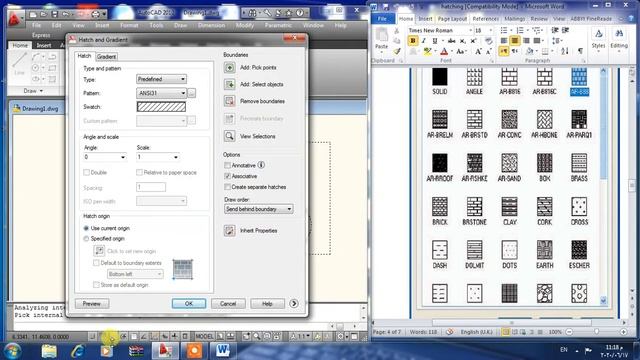Image resolution: width=640 pixels, height=360 pixels.
Task: Click the OK button
Action: [x=189, y=304]
